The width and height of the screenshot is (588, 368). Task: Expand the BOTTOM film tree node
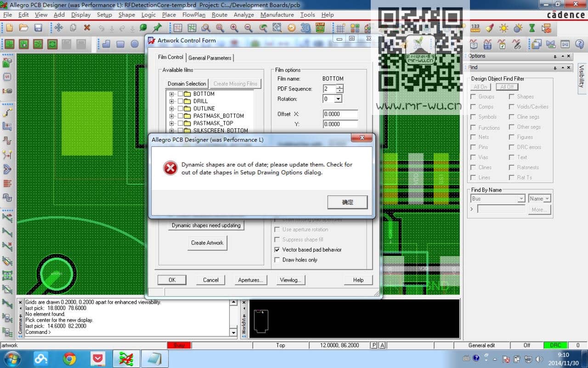coord(172,94)
